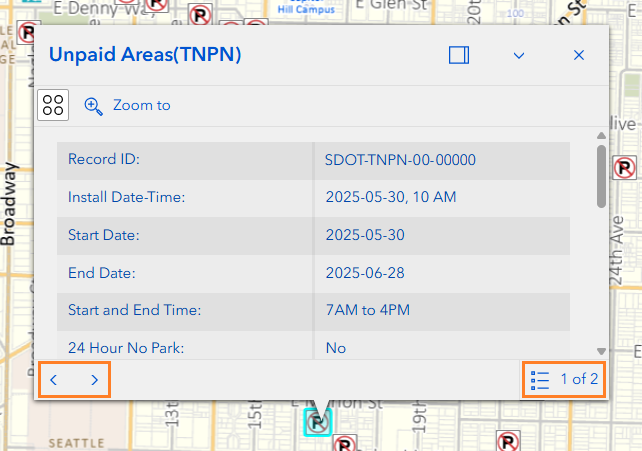Collapse the popup with the chevron
The height and width of the screenshot is (451, 642).
[x=519, y=56]
